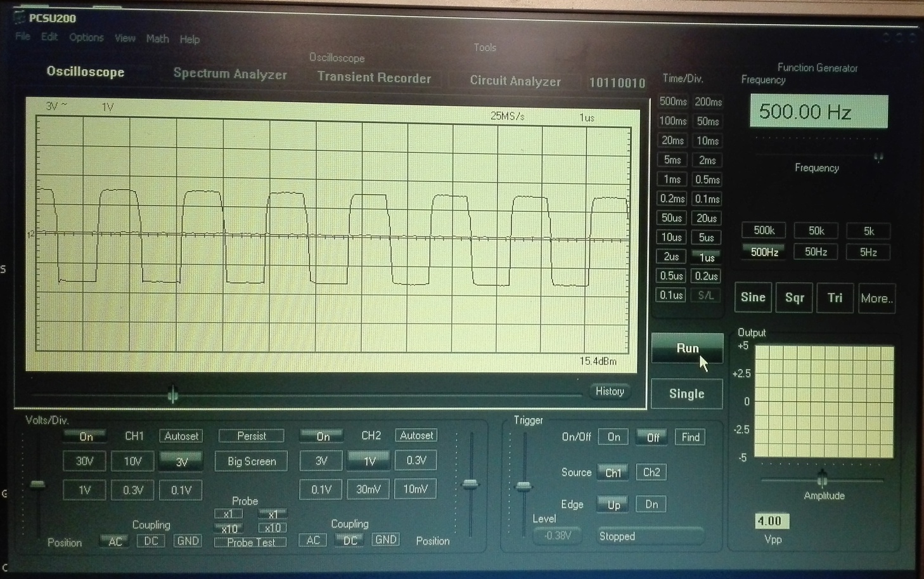Viewport: 924px width, 579px height.
Task: Set CH2 to 10mV per division
Action: click(416, 488)
